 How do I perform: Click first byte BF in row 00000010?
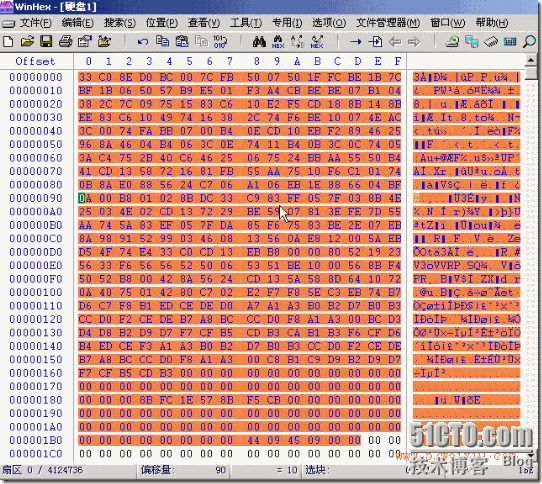click(85, 90)
